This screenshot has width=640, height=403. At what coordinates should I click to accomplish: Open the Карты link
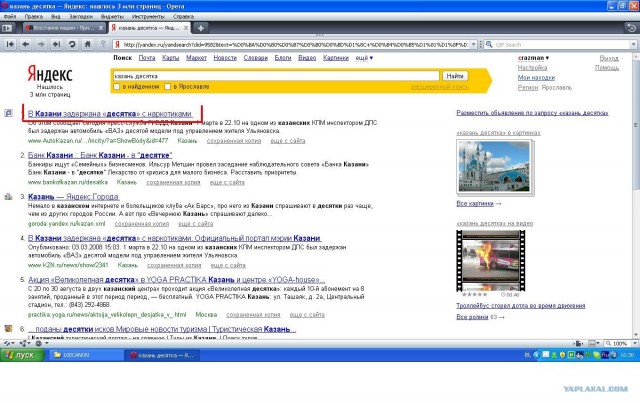(x=170, y=58)
